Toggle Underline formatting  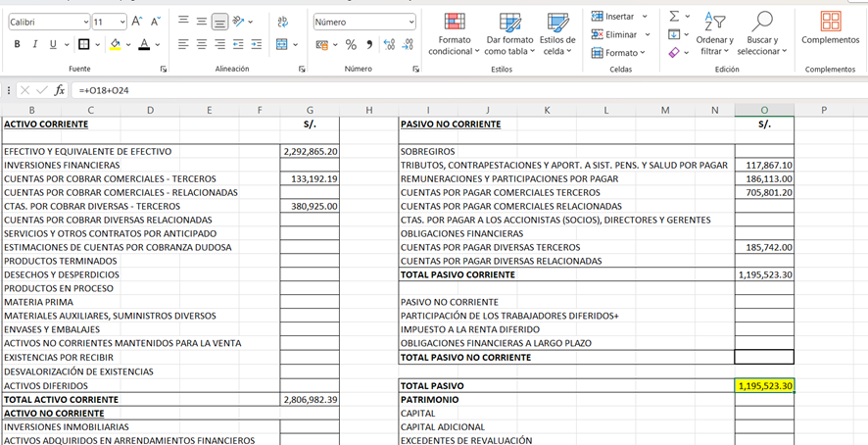53,44
